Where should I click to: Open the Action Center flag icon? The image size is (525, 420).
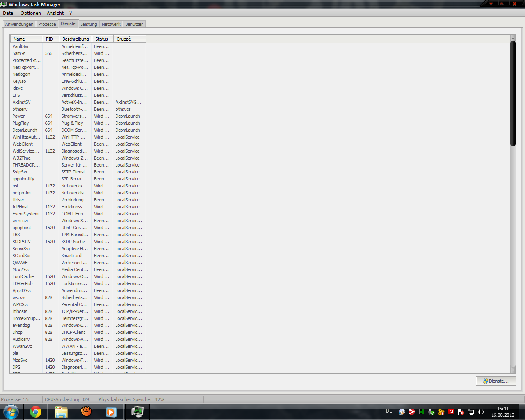coord(461,411)
